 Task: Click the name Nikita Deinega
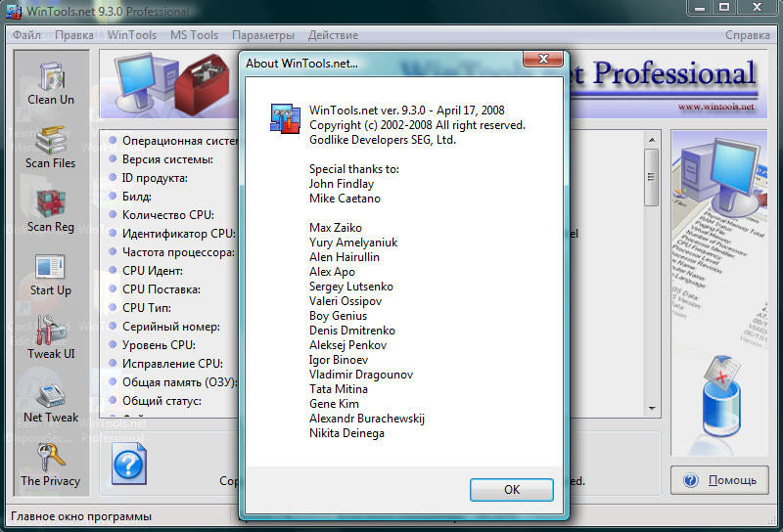[347, 433]
